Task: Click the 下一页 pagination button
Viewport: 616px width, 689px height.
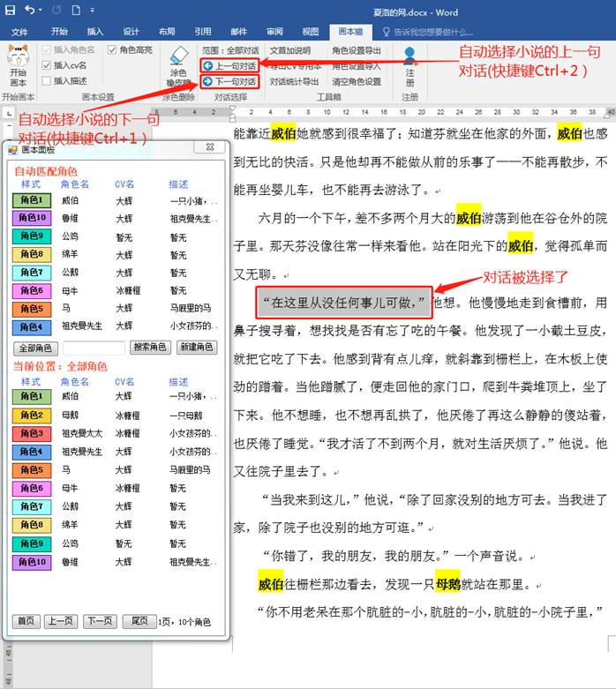Action: coord(100,621)
